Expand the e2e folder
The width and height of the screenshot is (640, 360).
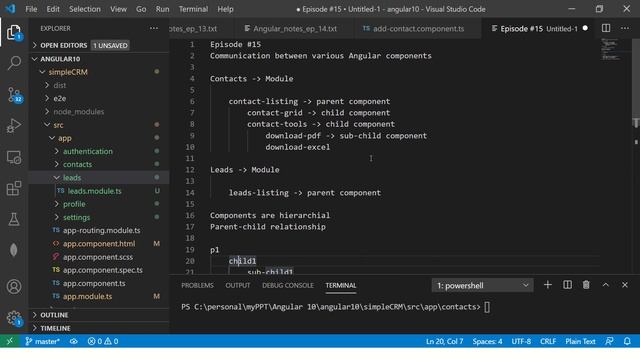99,98
